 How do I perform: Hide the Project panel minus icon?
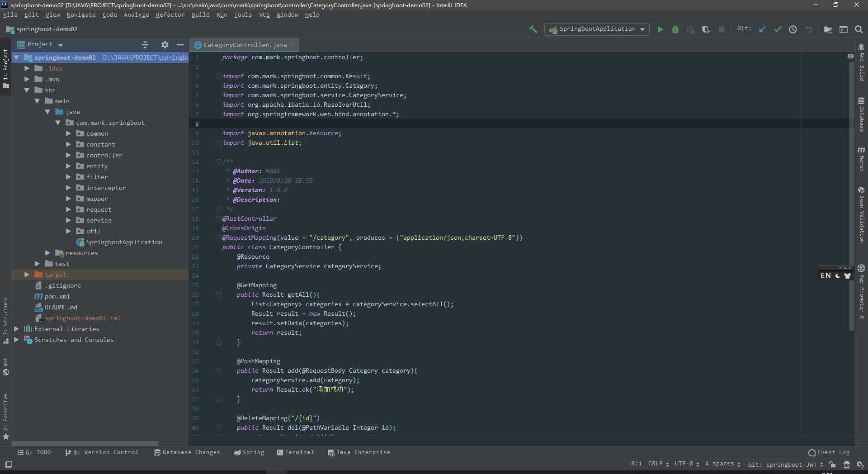(180, 45)
